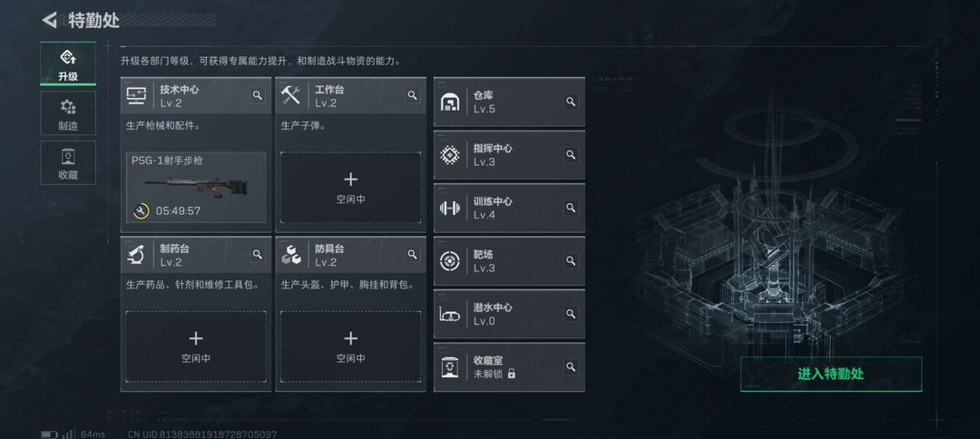Switch to the 制造 tab
Screen dimensions: 980x439
(68, 113)
